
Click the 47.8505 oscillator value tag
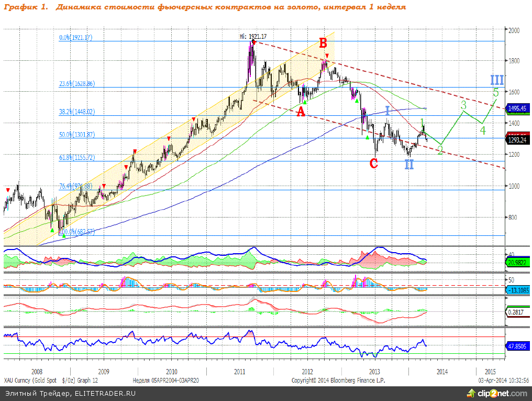519,346
